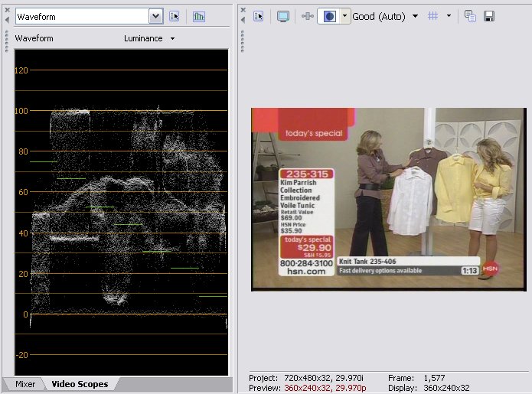Open Project Video Properties in preview toolbar

tap(258, 16)
